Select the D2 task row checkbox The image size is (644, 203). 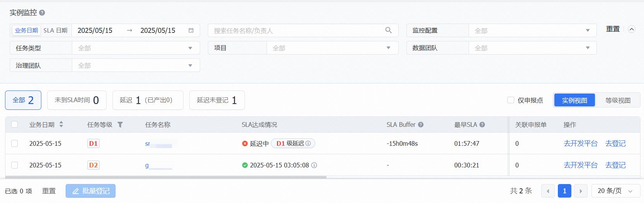click(15, 165)
